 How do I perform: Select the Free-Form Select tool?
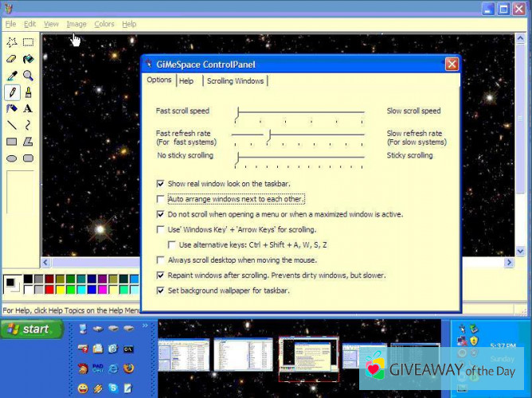coord(11,42)
